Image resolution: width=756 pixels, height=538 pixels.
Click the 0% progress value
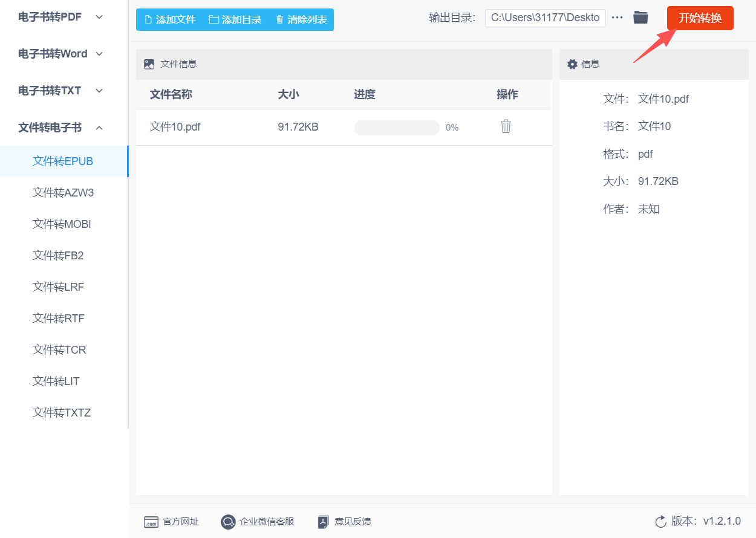pos(452,128)
